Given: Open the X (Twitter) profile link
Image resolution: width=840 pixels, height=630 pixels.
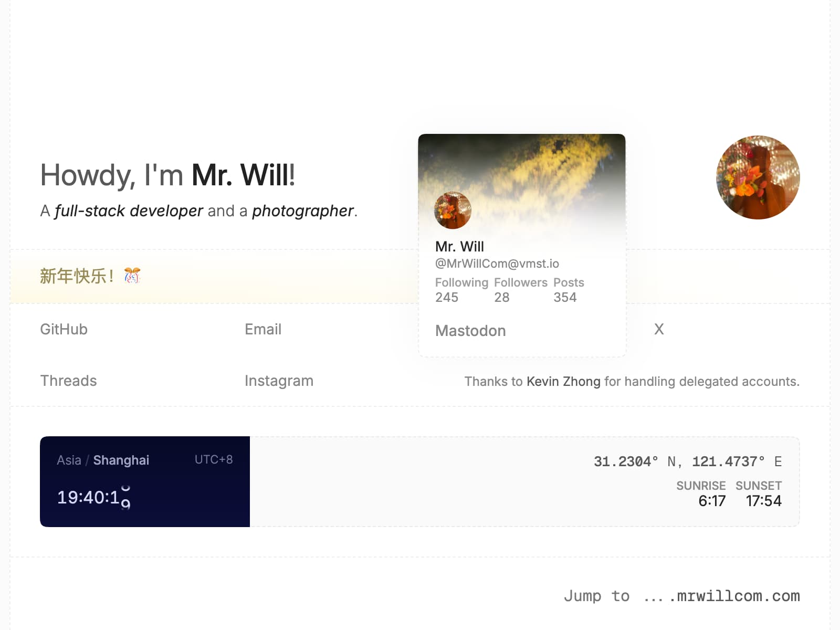Looking at the screenshot, I should tap(658, 329).
